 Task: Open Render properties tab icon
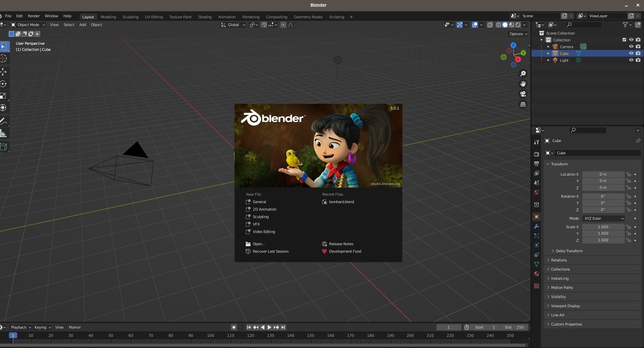coord(537,154)
